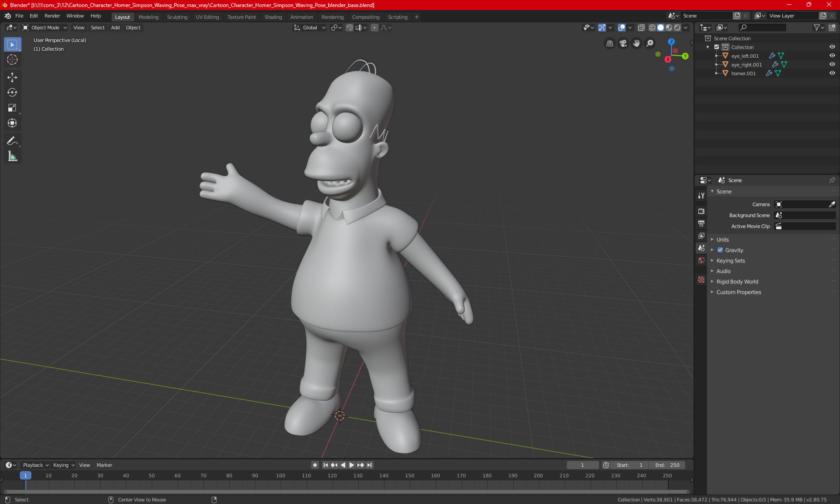Switch to the Shading workspace tab

click(273, 17)
